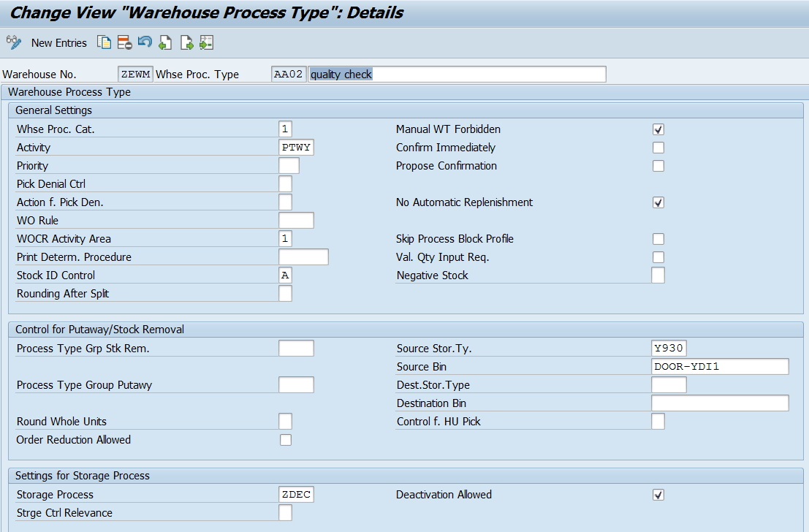Viewport: 809px width, 532px height.
Task: Click the Source Bin input field
Action: 719,367
